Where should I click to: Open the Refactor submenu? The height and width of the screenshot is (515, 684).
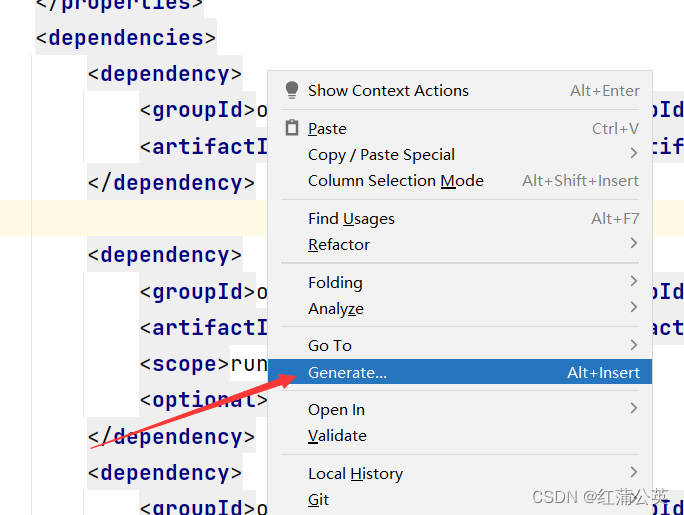click(x=460, y=245)
